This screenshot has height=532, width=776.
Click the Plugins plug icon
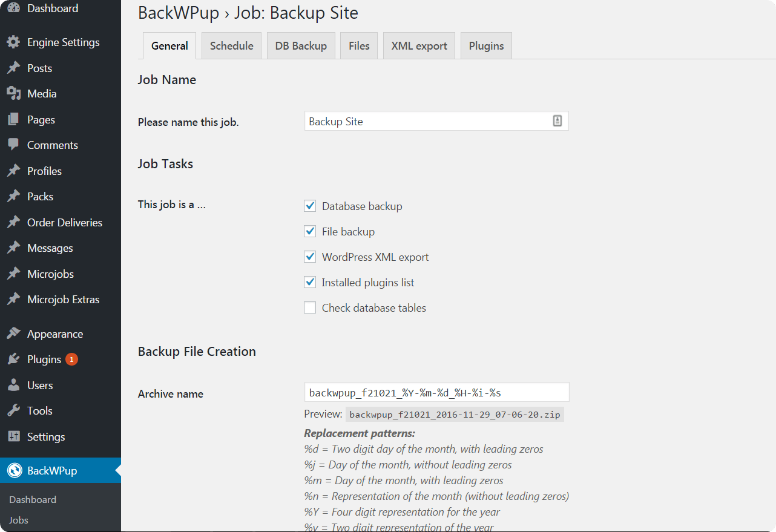point(13,360)
